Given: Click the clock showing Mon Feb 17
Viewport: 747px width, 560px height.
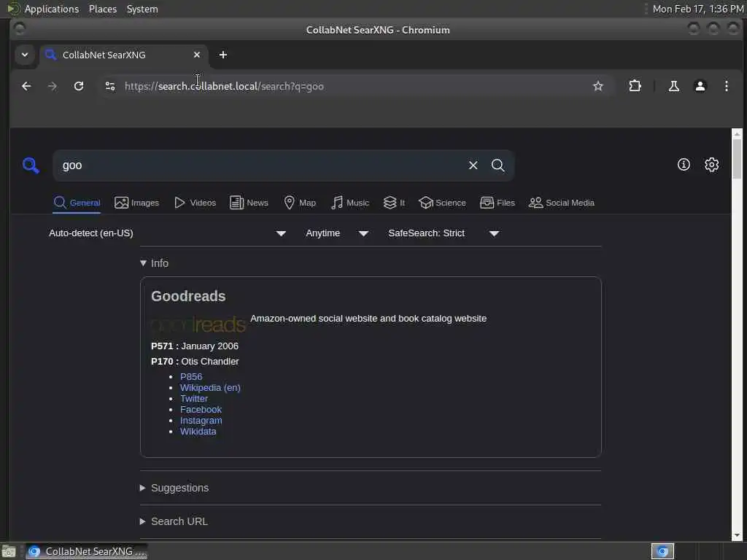Looking at the screenshot, I should (697, 9).
